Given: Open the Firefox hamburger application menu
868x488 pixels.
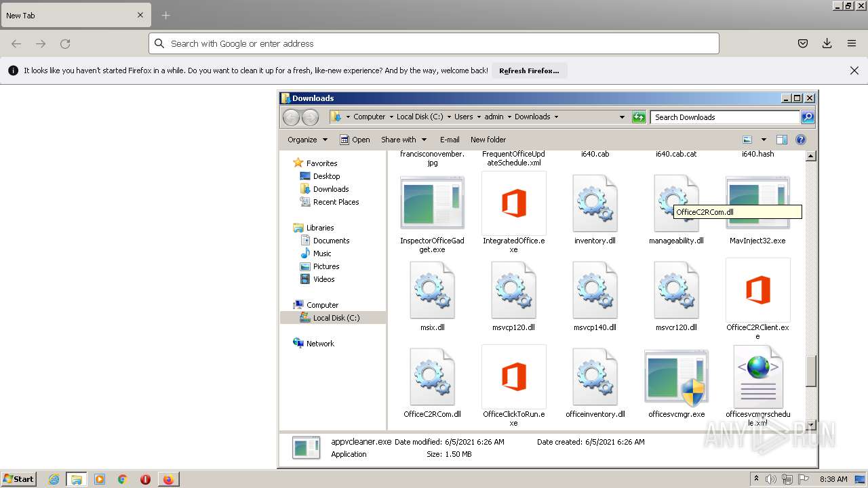Looking at the screenshot, I should [852, 43].
